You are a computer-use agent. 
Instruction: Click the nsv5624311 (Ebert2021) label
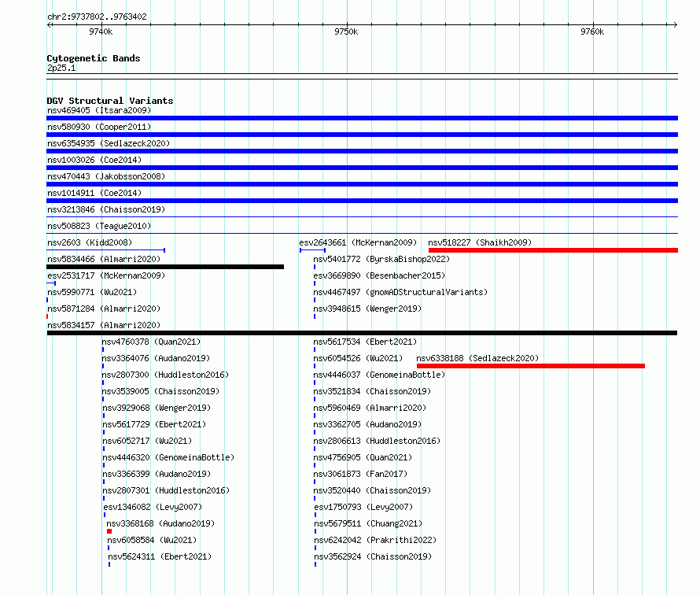tap(160, 556)
